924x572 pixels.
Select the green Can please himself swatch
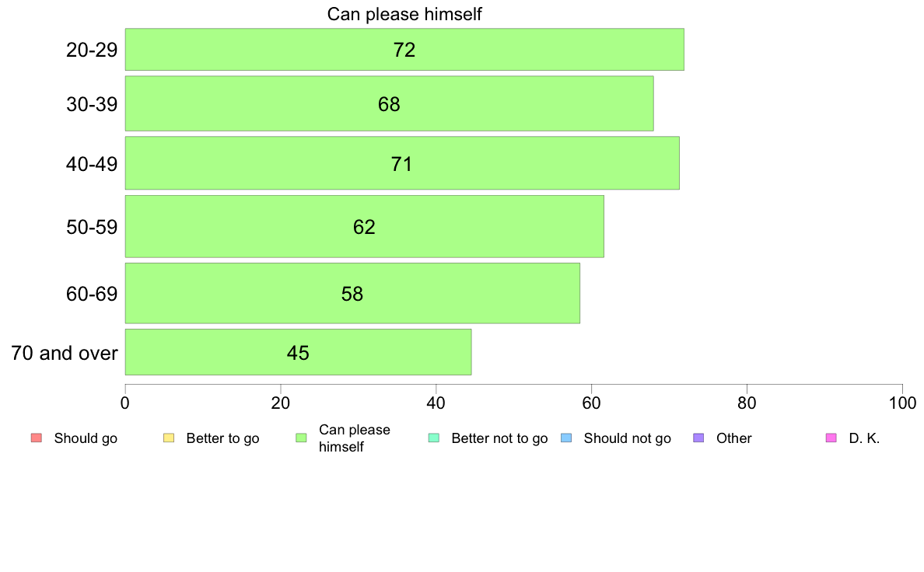(301, 438)
